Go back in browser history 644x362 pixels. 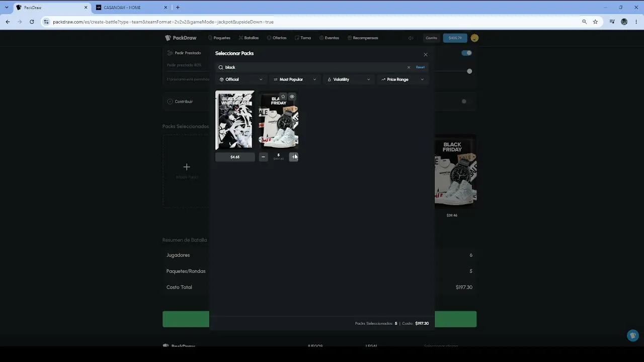[8, 22]
